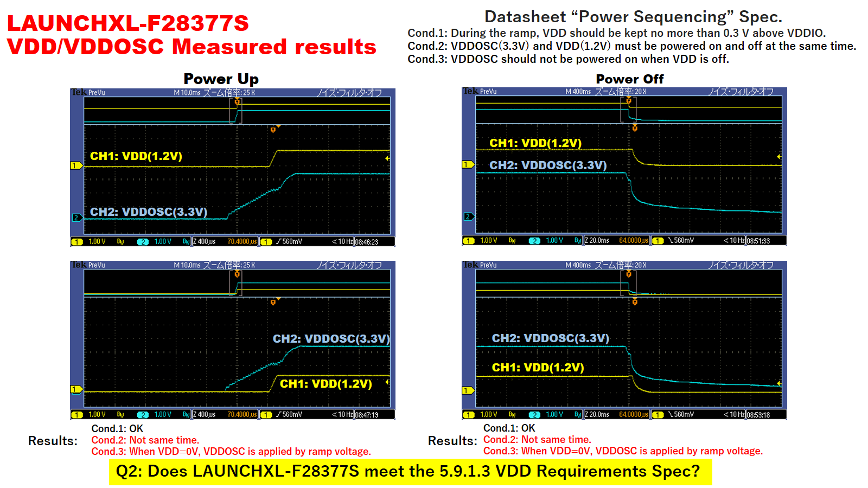Viewport: 868px width, 488px height.
Task: Open the scope capture timestamped 08:53:18
Action: click(624, 341)
